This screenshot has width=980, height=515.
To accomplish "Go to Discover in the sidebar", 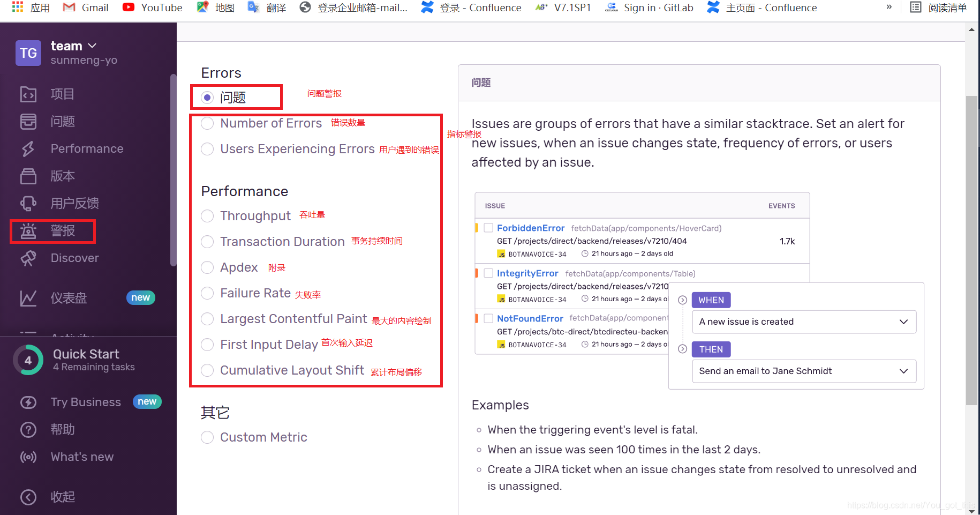I will pos(75,258).
